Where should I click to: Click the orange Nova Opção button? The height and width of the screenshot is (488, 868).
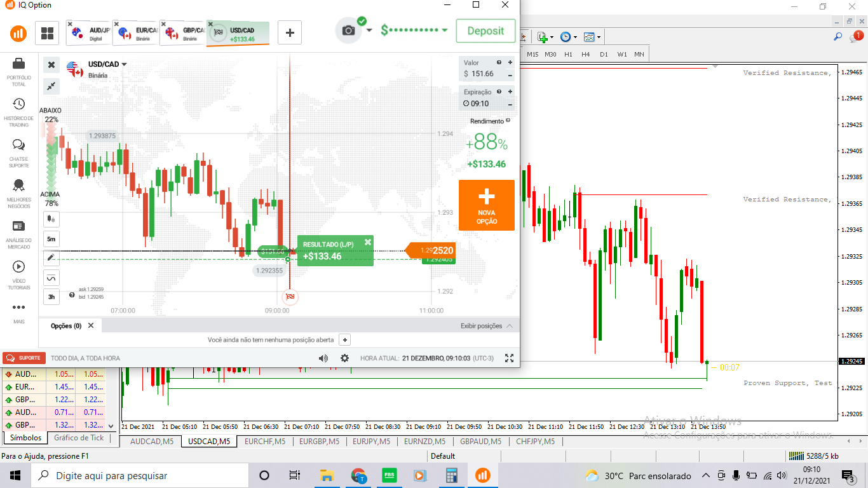point(487,205)
